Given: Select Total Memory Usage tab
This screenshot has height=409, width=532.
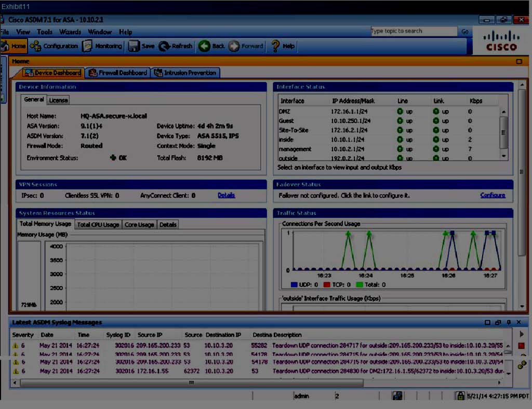Looking at the screenshot, I should pos(45,224).
